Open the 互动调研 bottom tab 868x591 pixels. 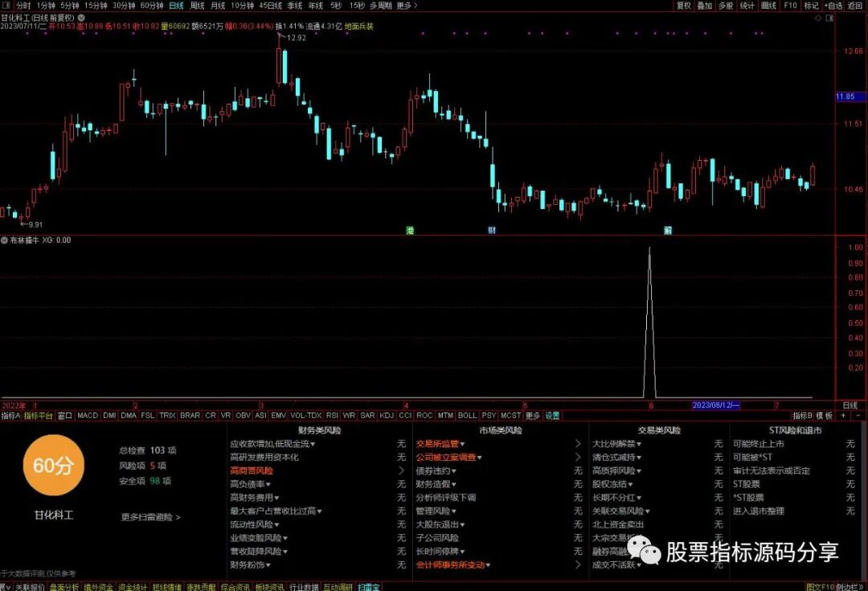tap(338, 587)
